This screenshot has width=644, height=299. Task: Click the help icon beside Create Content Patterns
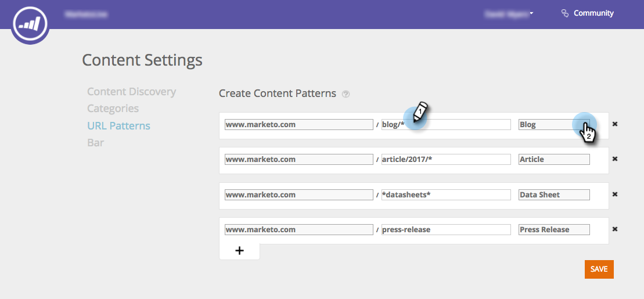(346, 94)
